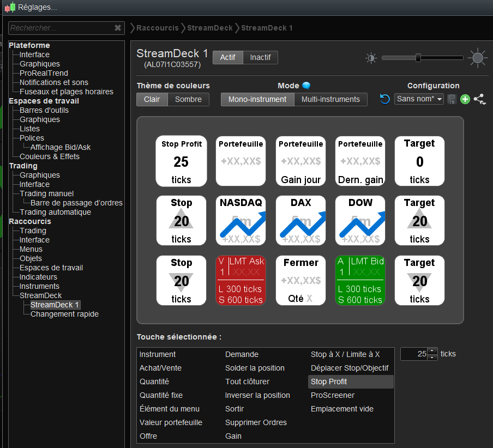Select the Portefeuille Gain jour key
Screen dimensions: 493x448
pos(300,161)
